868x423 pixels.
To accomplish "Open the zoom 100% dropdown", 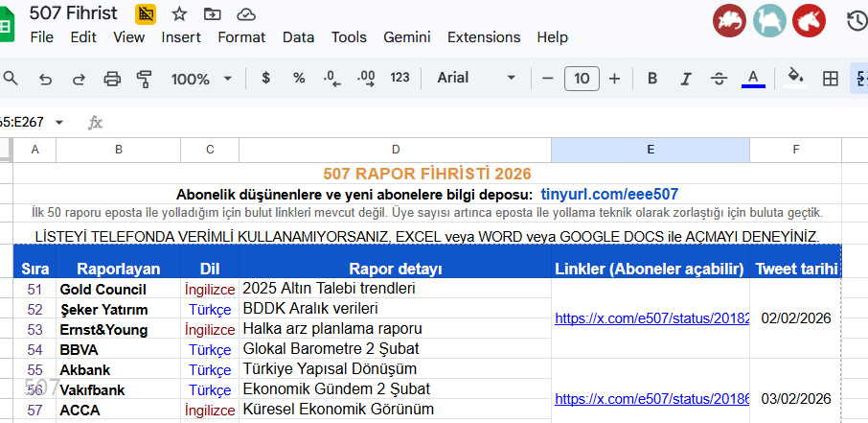I will [x=201, y=79].
